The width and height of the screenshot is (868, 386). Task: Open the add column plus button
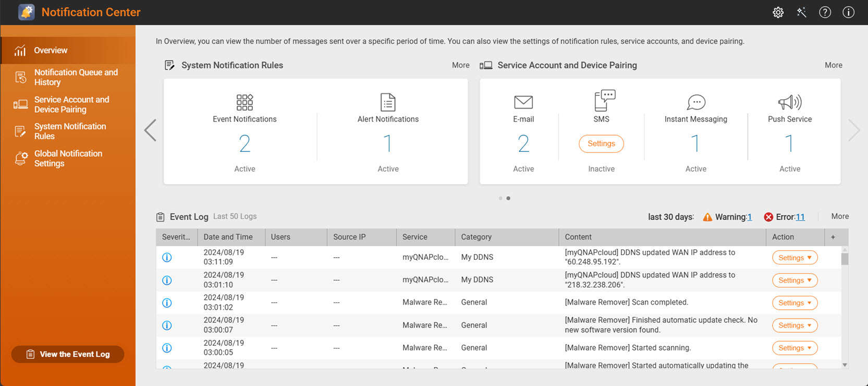833,237
